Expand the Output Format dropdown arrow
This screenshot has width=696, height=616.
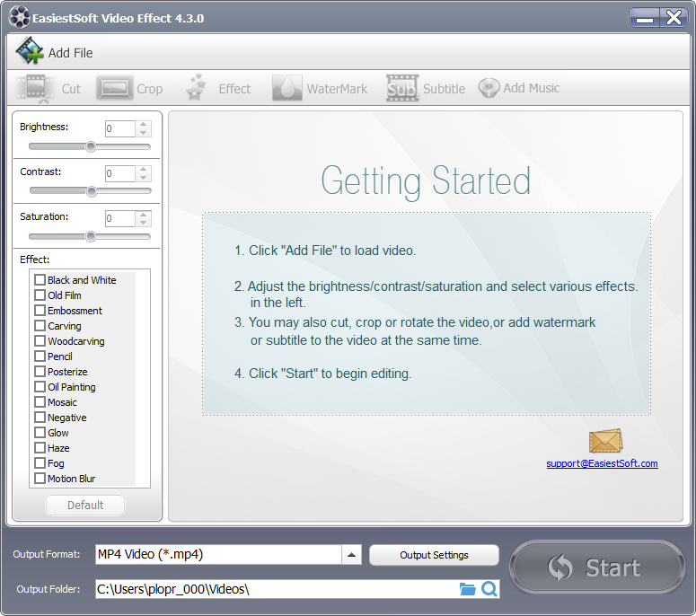pos(351,555)
